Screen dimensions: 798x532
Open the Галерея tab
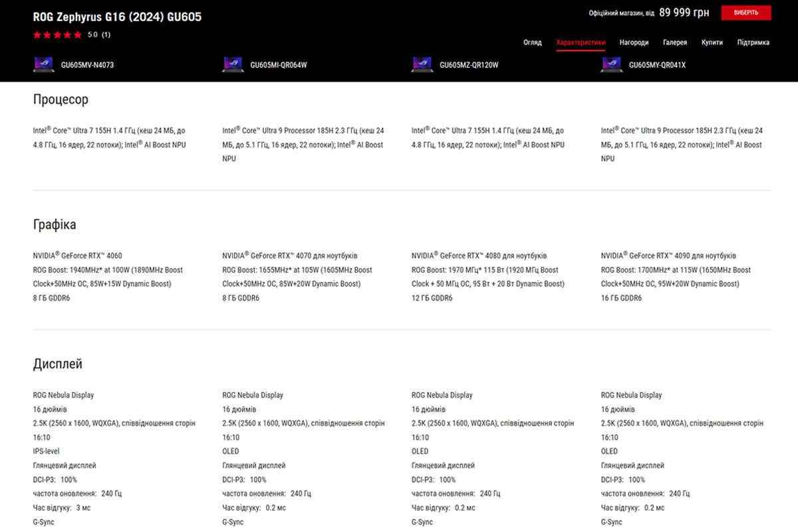675,43
